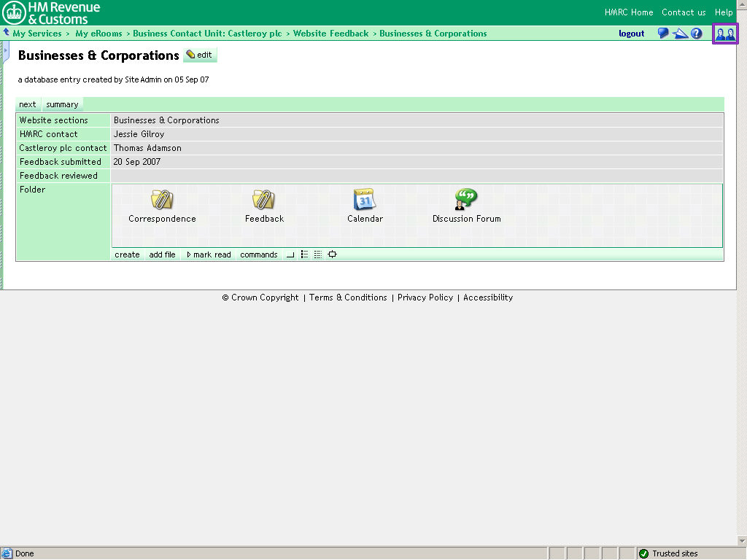The image size is (747, 560).
Task: Go to the next database entry
Action: pos(28,104)
